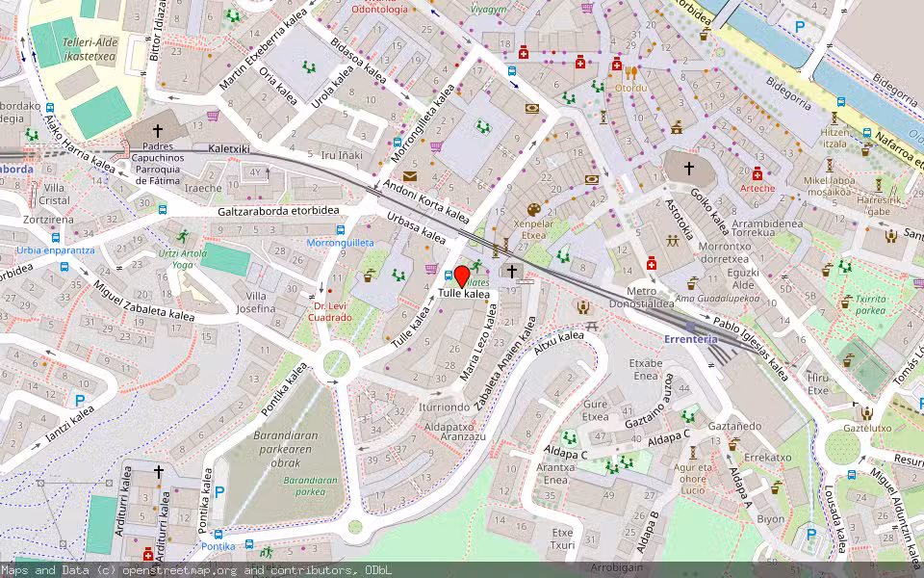The image size is (924, 578).
Task: Click the Galtzaraborda etorbidea street label
Action: click(278, 211)
